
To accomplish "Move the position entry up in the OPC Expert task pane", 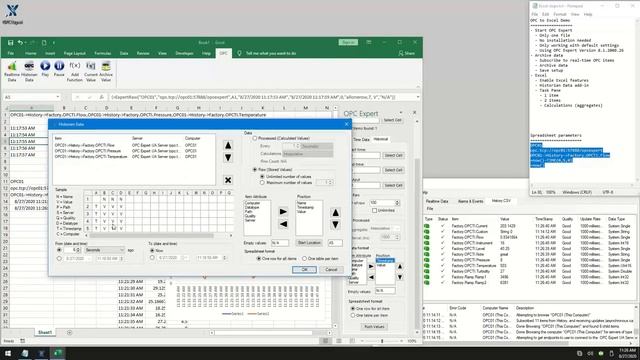I will (400, 267).
